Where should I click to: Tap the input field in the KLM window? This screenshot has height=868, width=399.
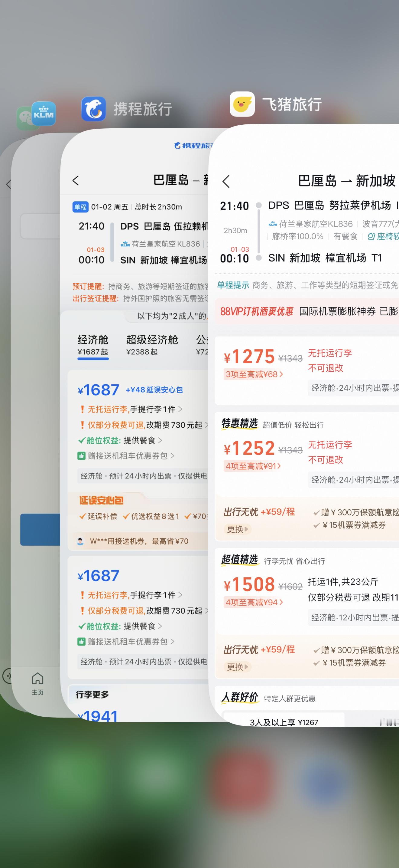pos(41,226)
